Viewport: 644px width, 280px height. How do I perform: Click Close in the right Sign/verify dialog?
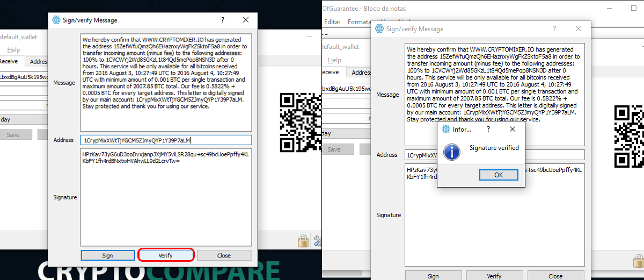click(555, 276)
